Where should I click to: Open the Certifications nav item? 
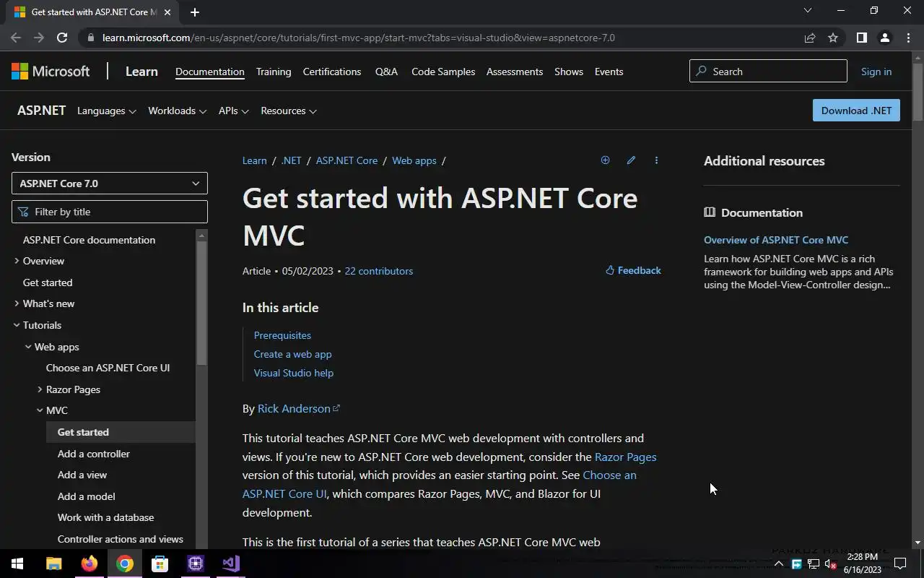tap(332, 72)
